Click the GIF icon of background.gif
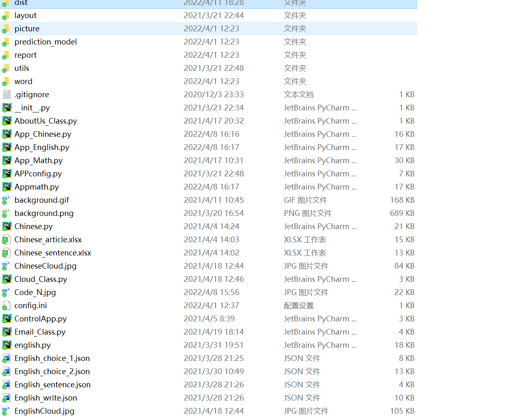 click(6, 200)
